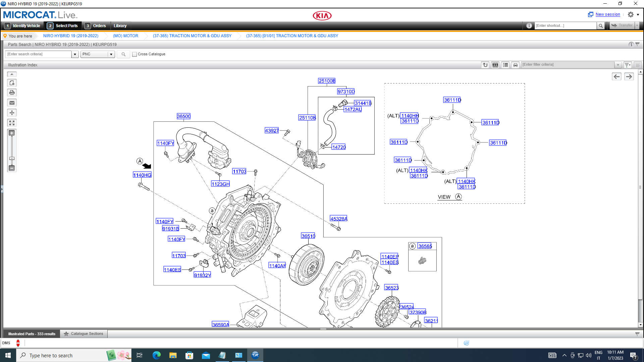This screenshot has width=644, height=362.
Task: Click the info icon beside shortcut field
Action: [529, 25]
